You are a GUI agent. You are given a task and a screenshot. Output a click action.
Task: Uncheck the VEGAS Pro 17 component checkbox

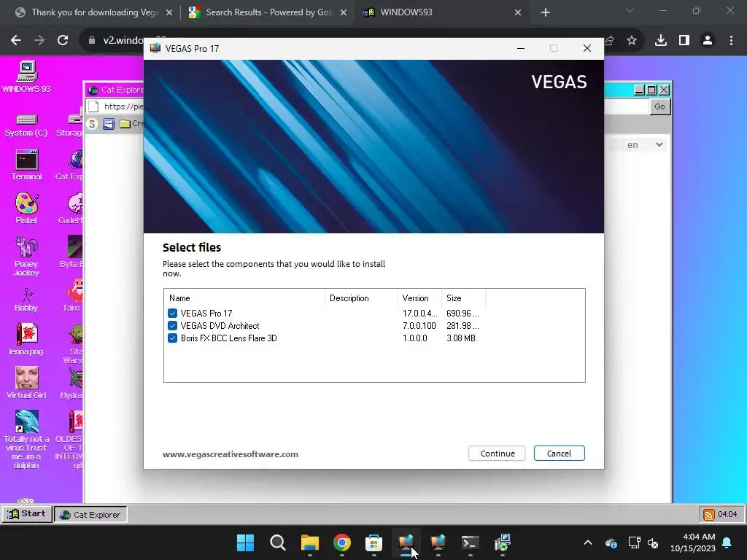pyautogui.click(x=172, y=314)
